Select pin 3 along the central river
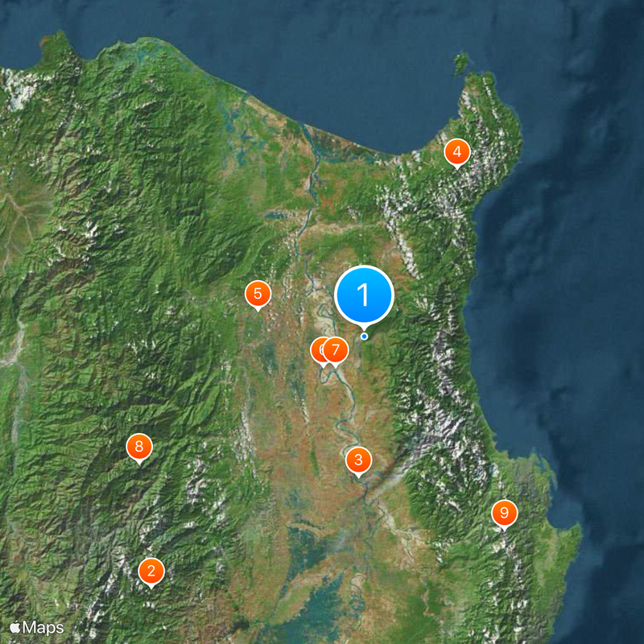 [358, 460]
